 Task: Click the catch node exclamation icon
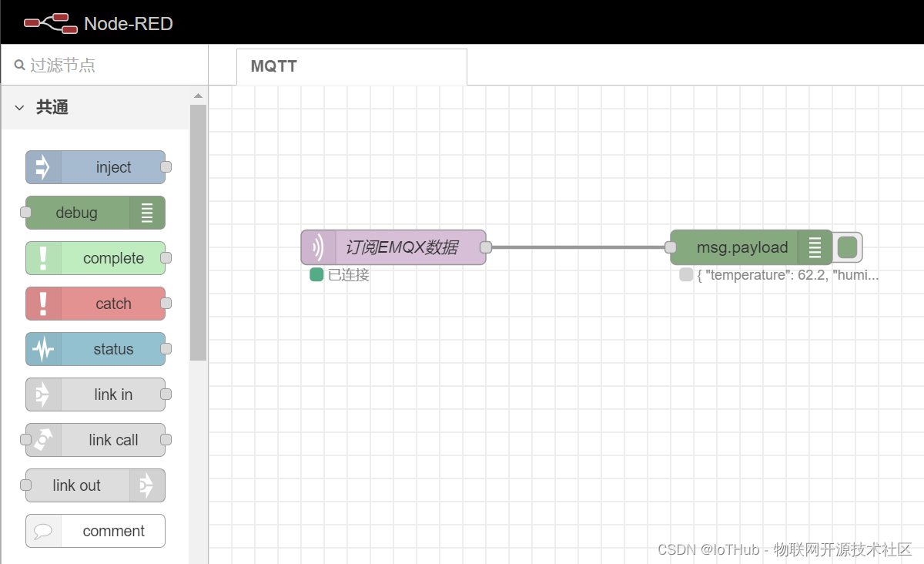pos(43,304)
